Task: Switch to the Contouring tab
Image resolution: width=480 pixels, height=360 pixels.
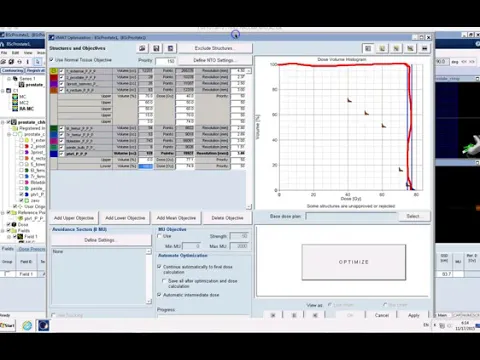Action: pyautogui.click(x=12, y=70)
